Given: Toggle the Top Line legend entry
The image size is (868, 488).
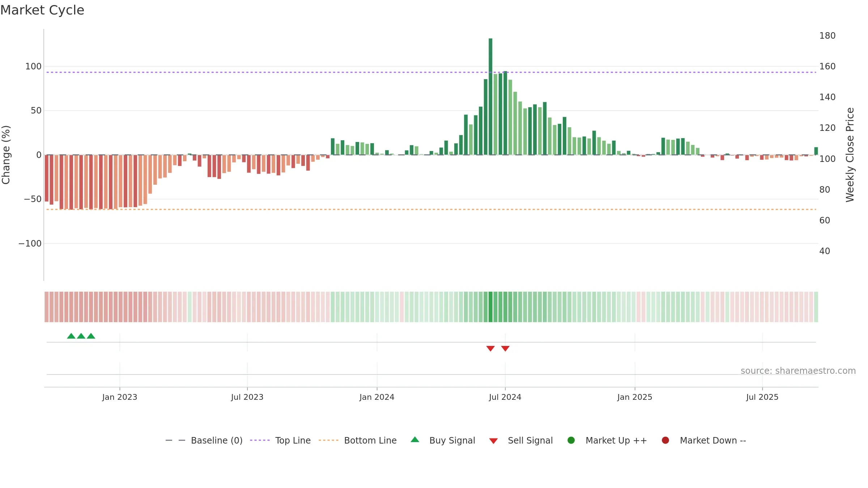Looking at the screenshot, I should click(x=280, y=440).
